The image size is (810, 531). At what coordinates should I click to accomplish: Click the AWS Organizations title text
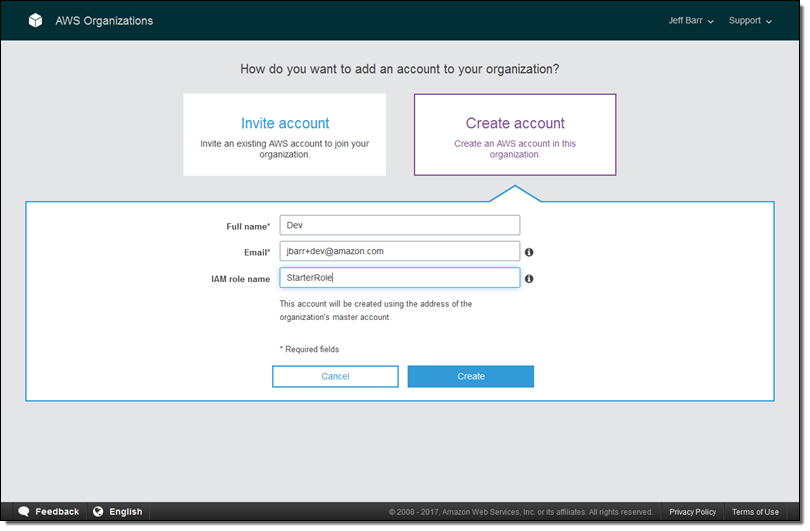pyautogui.click(x=104, y=21)
